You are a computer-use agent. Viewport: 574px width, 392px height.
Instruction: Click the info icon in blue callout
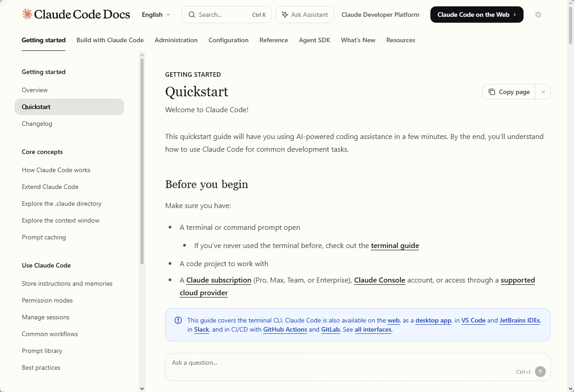[178, 320]
